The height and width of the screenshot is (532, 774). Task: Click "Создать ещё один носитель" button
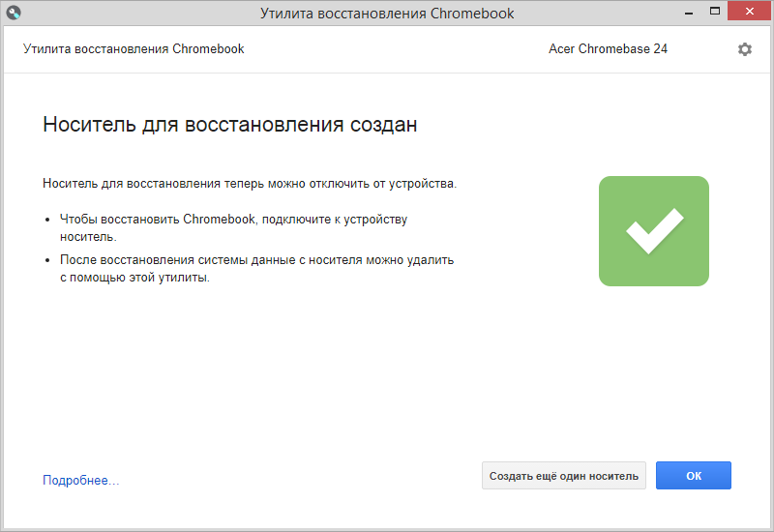[564, 475]
